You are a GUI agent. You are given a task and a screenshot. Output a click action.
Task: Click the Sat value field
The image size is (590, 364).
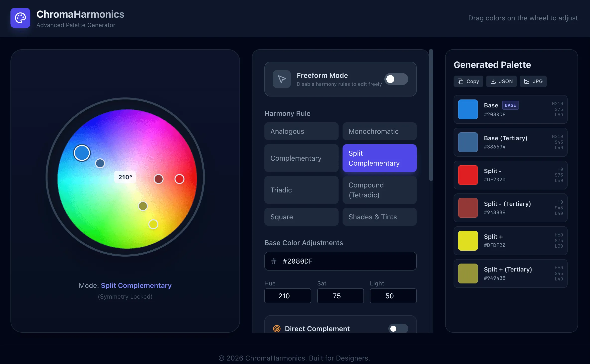coord(341,296)
